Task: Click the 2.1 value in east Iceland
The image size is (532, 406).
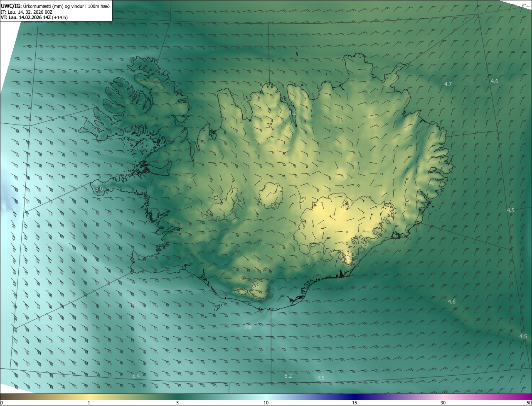Action: point(408,128)
